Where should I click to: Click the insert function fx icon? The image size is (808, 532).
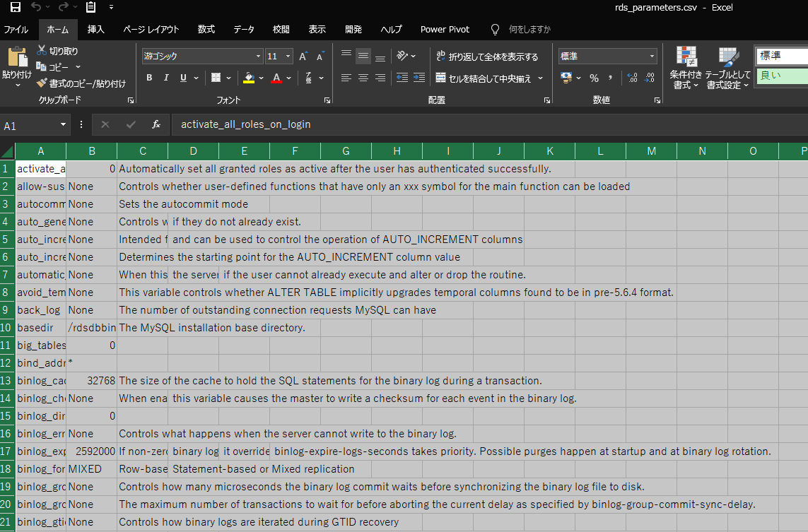coord(156,124)
